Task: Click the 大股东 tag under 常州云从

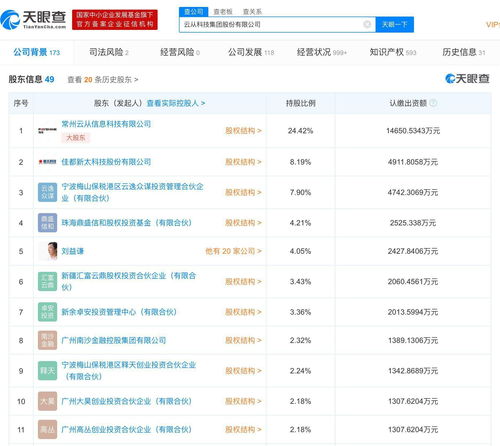Action: pyautogui.click(x=76, y=138)
